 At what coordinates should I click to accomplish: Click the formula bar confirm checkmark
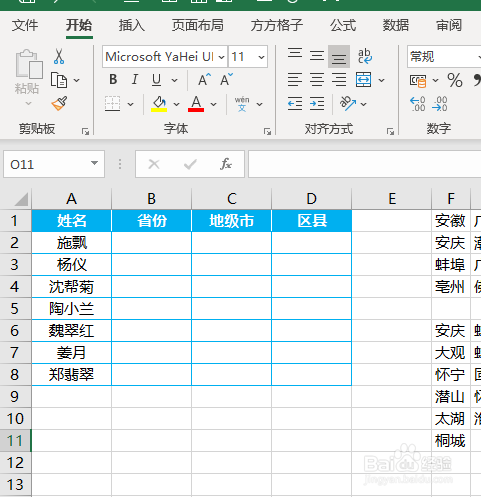pyautogui.click(x=190, y=164)
